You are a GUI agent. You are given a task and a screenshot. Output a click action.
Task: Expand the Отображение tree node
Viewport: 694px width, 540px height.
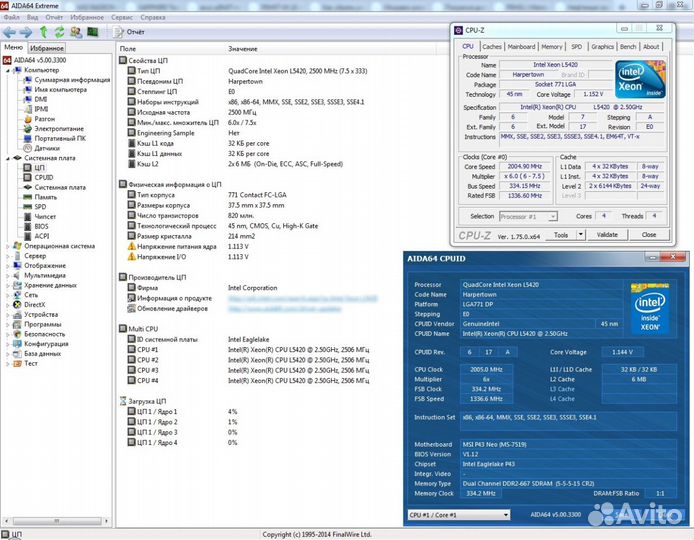pyautogui.click(x=8, y=266)
